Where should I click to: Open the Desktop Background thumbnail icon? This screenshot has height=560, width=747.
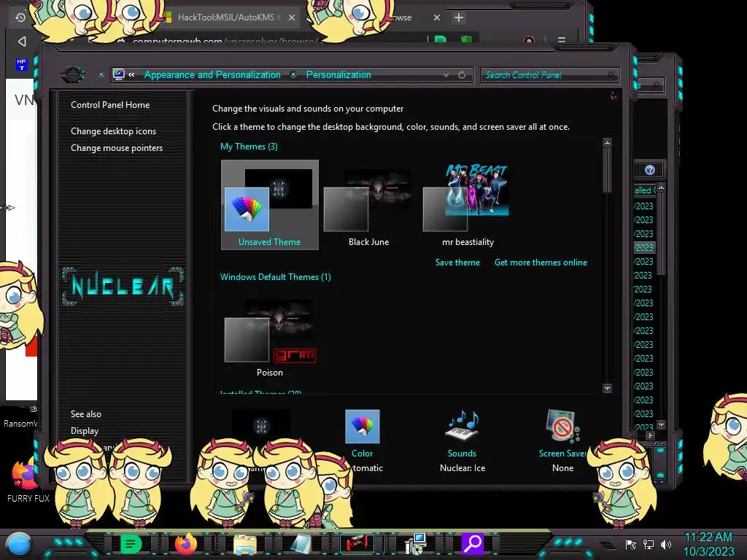point(261,425)
